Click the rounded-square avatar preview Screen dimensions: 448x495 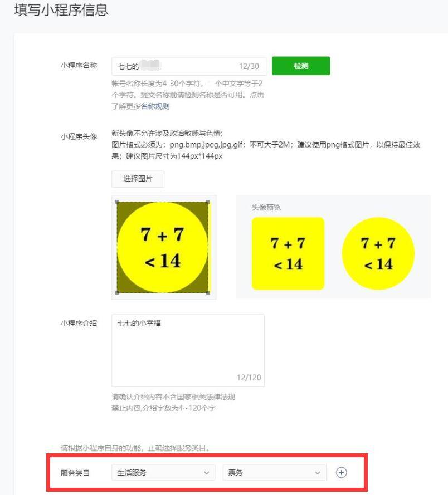tap(288, 253)
